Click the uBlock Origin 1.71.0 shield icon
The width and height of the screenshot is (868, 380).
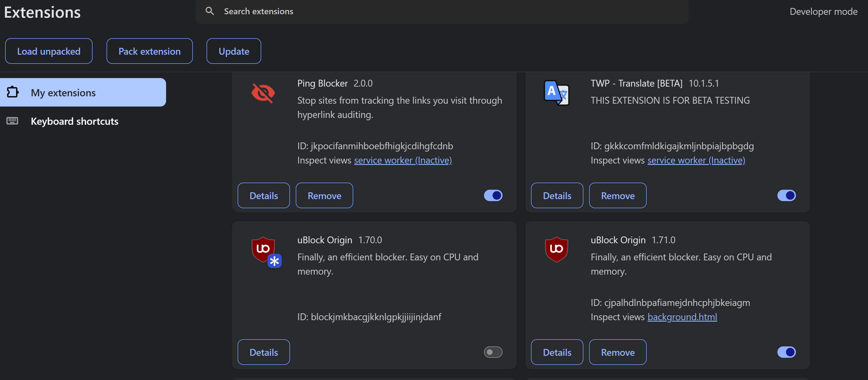[x=556, y=249]
